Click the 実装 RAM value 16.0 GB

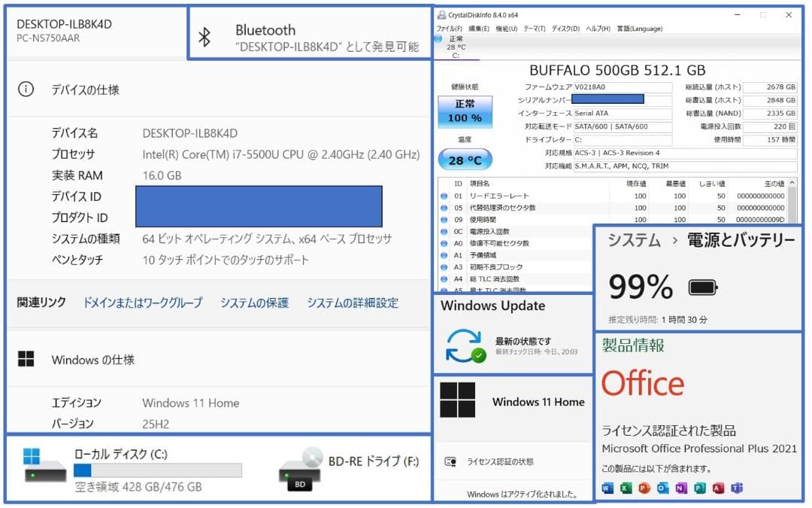coord(162,175)
